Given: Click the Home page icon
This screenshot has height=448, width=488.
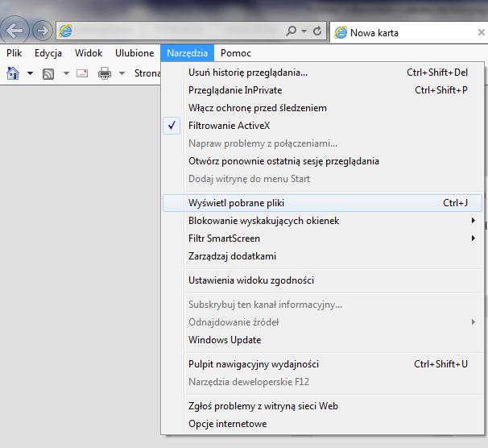Looking at the screenshot, I should [x=13, y=73].
